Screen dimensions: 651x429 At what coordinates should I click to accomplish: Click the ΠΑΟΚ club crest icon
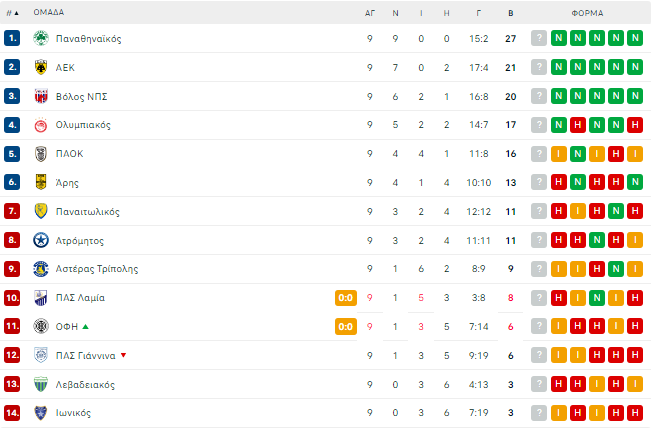point(41,154)
